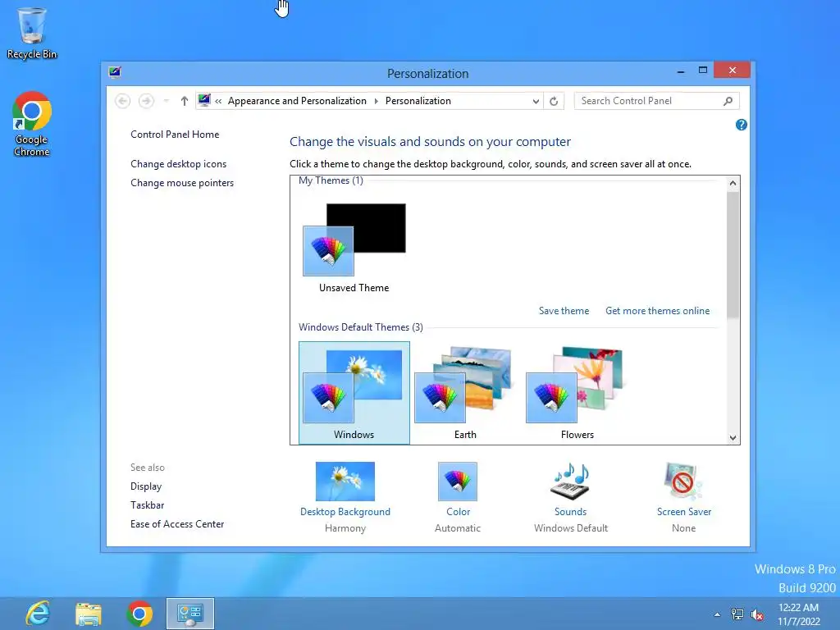The image size is (840, 630).
Task: Maximize the Personalization window
Action: [703, 71]
